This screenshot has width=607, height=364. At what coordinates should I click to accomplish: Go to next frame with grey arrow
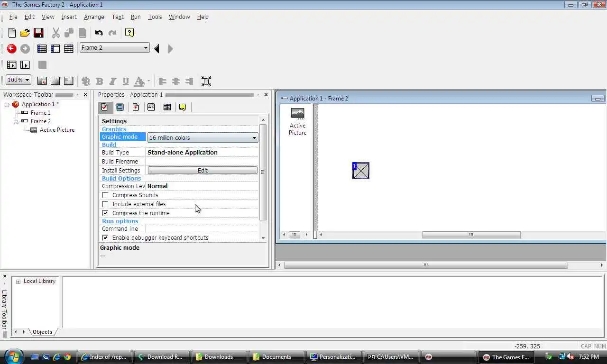click(x=171, y=48)
